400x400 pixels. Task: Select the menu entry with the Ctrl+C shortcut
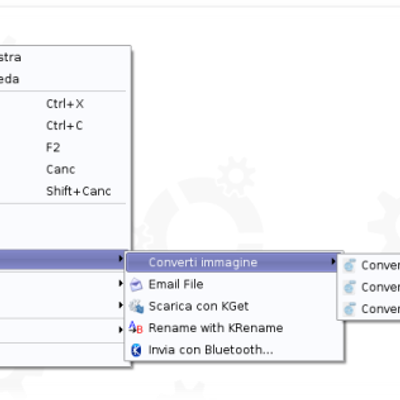[63, 126]
